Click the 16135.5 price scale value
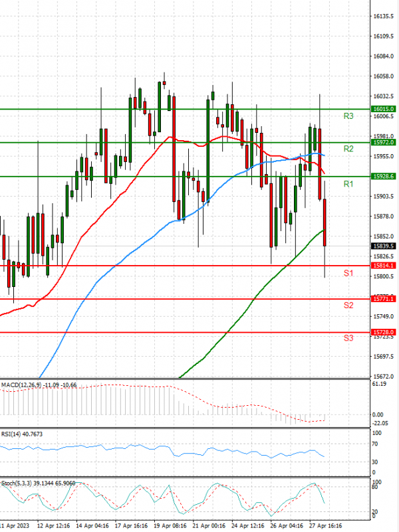This screenshot has width=399, height=532. pyautogui.click(x=384, y=16)
